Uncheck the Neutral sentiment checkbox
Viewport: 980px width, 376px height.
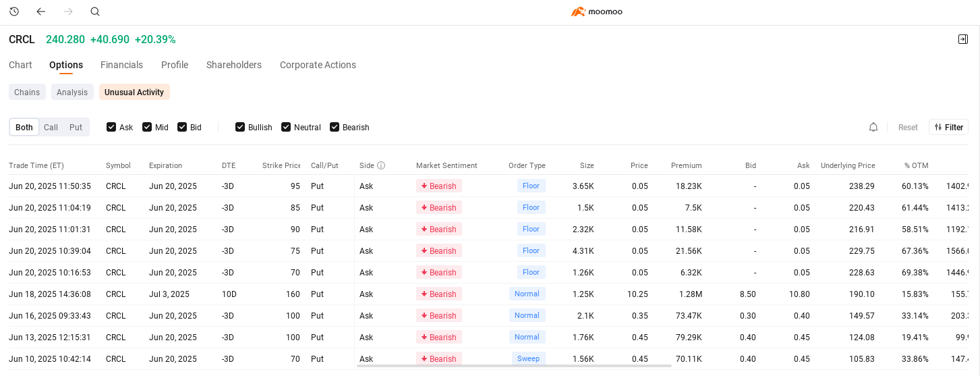point(286,127)
